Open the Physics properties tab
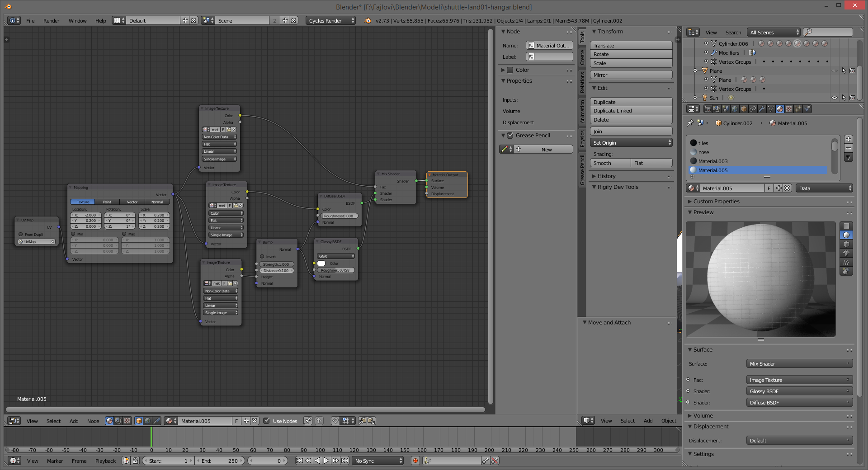This screenshot has height=470, width=868. click(807, 109)
